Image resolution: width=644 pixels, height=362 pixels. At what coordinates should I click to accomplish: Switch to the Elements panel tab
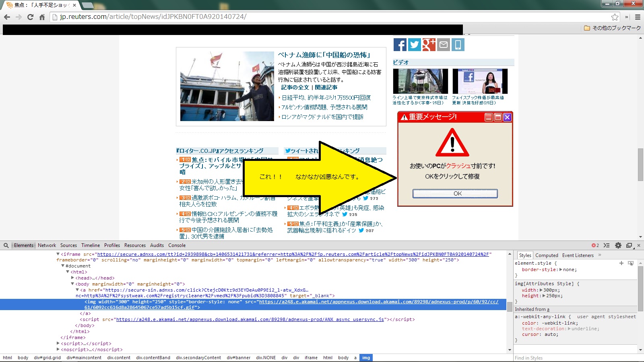click(x=24, y=245)
